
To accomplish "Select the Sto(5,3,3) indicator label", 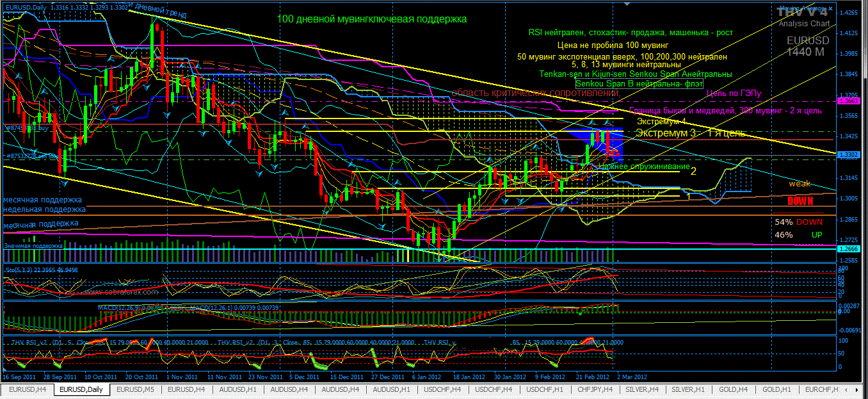I will tap(35, 271).
